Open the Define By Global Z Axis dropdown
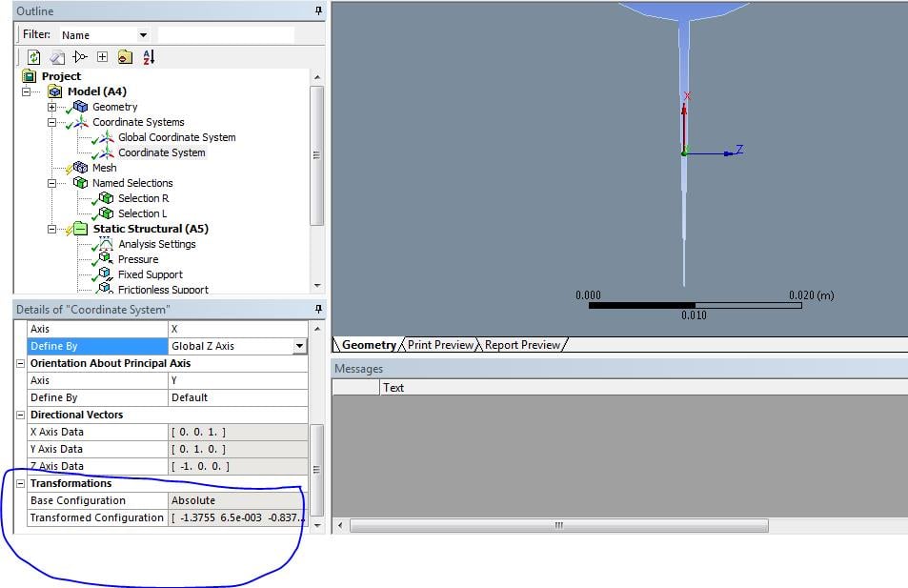The height and width of the screenshot is (588, 908). coord(299,346)
